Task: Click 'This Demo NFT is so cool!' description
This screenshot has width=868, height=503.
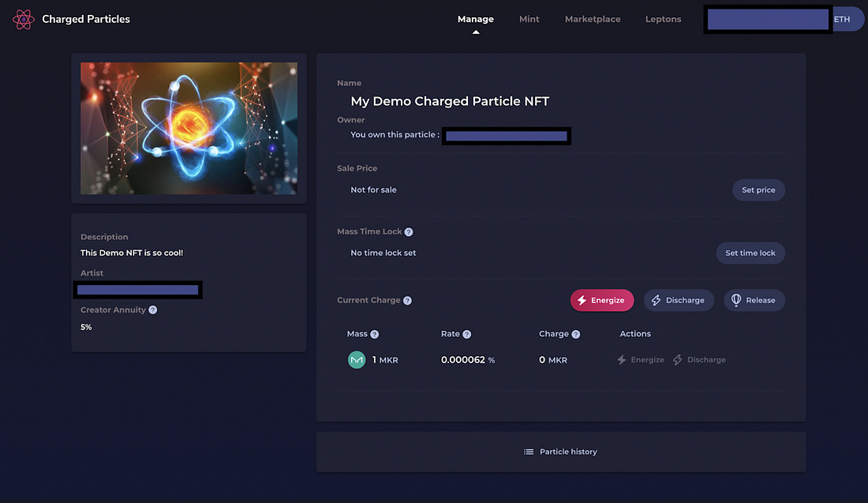Action: pos(132,253)
